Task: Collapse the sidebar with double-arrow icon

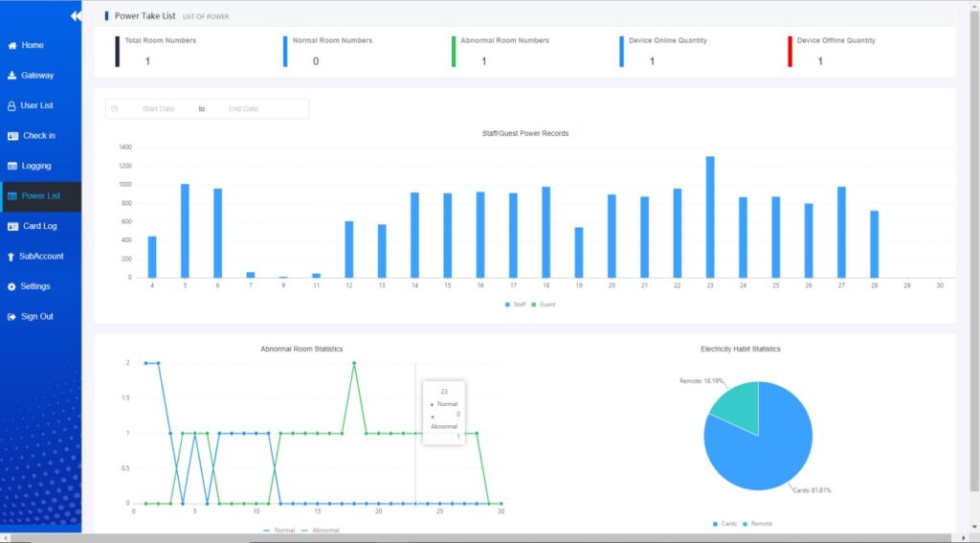Action: [x=76, y=16]
